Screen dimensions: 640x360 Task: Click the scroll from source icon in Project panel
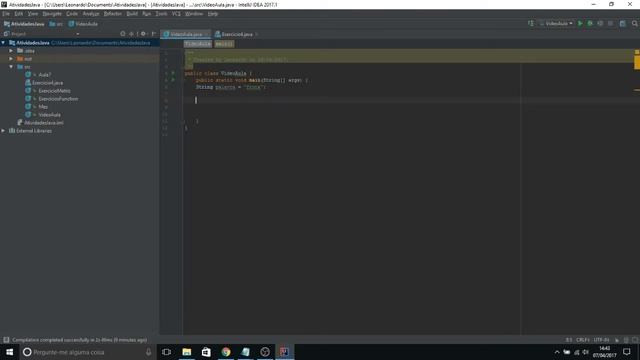123,34
